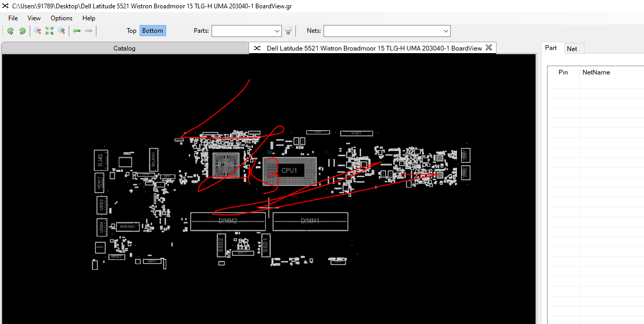The image size is (644, 324).
Task: Go back with the green left arrow
Action: (77, 31)
